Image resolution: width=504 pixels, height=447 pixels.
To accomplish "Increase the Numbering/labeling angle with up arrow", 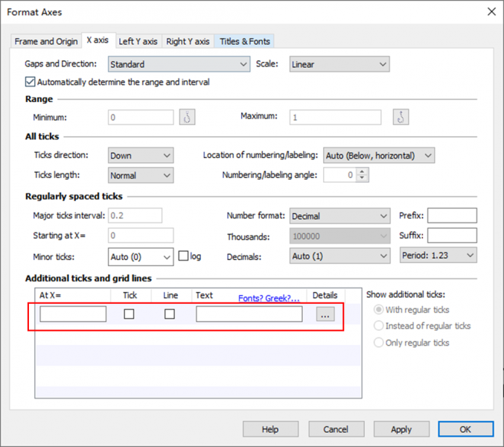I will point(363,171).
